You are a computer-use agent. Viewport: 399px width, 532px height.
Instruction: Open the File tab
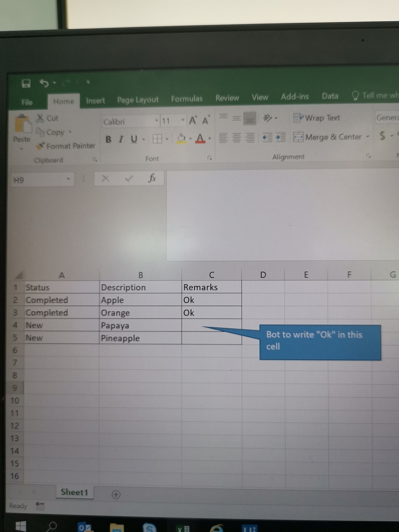[x=27, y=102]
